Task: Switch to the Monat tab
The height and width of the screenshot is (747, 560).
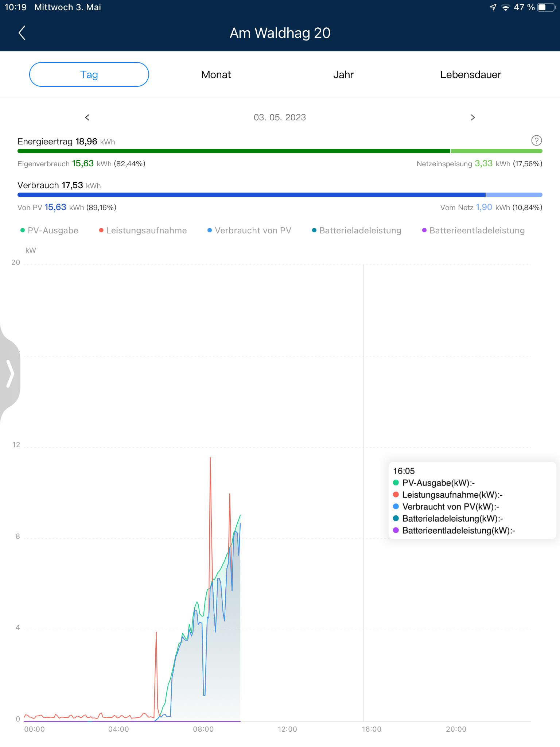Action: [216, 74]
